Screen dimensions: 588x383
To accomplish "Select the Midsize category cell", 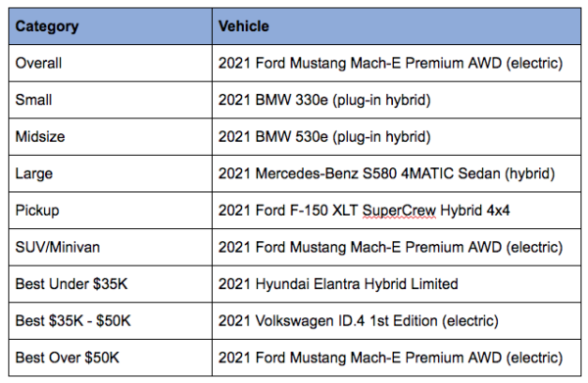I will (110, 136).
